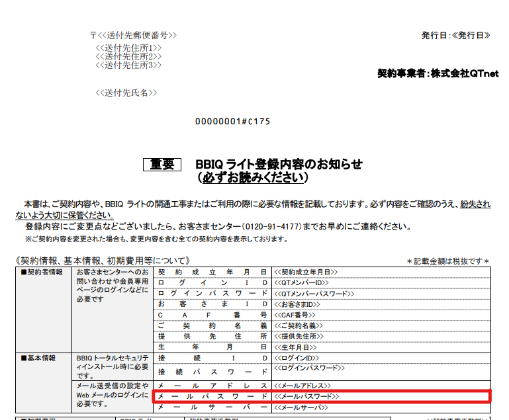Click the お客さまID label cell

coord(212,304)
